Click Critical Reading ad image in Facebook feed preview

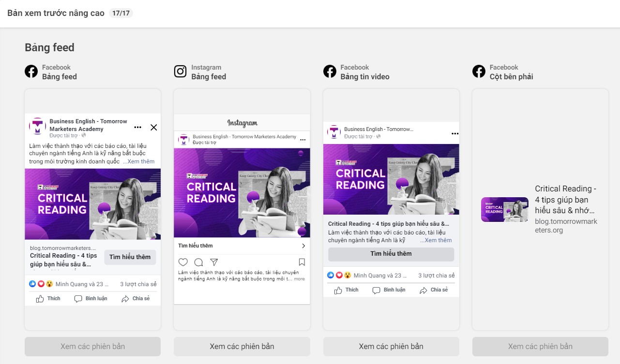93,204
